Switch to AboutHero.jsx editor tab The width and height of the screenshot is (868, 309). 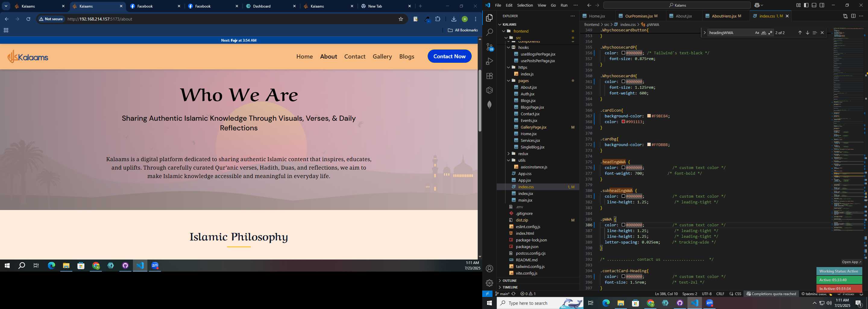click(x=726, y=16)
